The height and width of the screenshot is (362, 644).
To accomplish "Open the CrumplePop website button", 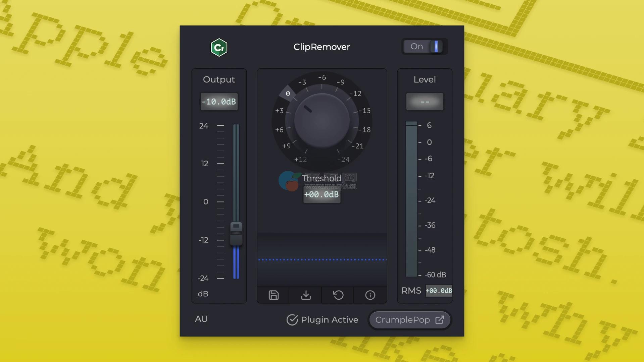I will point(409,320).
